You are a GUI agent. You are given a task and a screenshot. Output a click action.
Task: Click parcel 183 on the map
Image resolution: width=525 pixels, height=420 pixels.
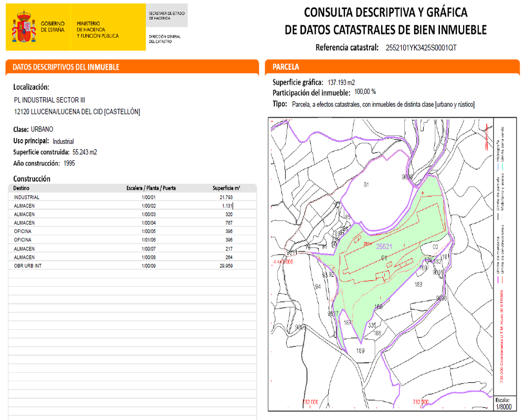(x=418, y=285)
